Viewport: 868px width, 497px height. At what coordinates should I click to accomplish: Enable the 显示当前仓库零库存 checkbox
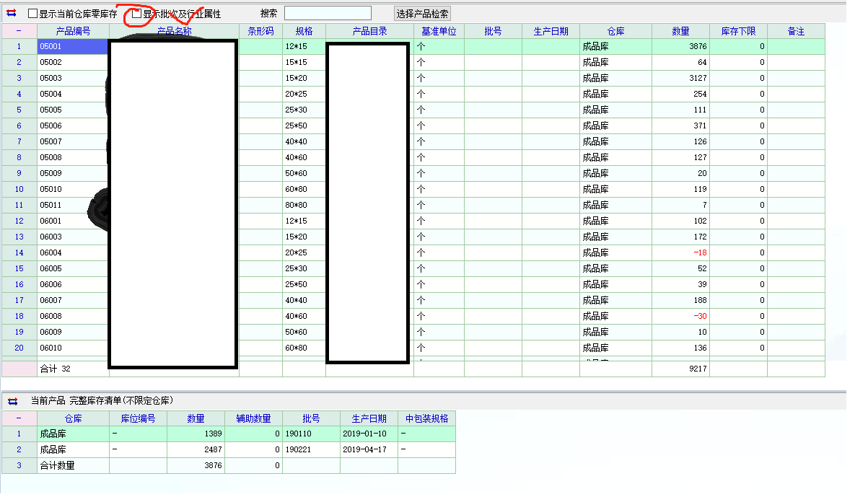[32, 14]
